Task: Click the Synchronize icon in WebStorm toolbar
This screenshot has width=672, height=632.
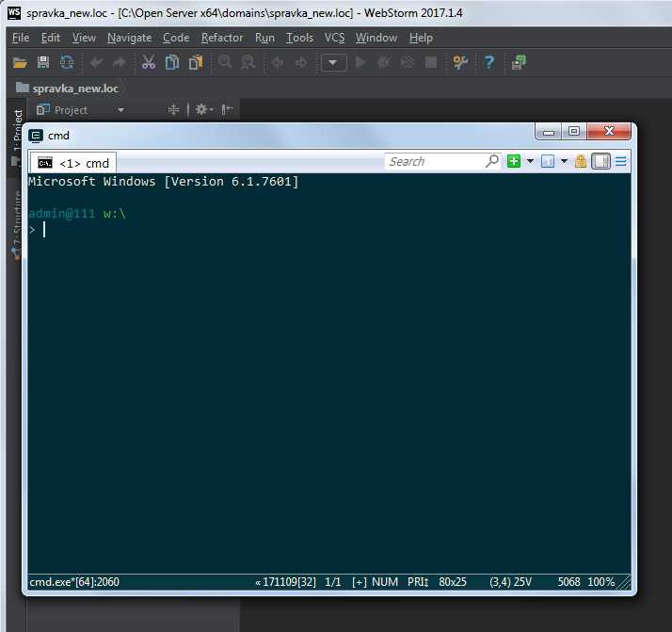Action: (x=67, y=62)
